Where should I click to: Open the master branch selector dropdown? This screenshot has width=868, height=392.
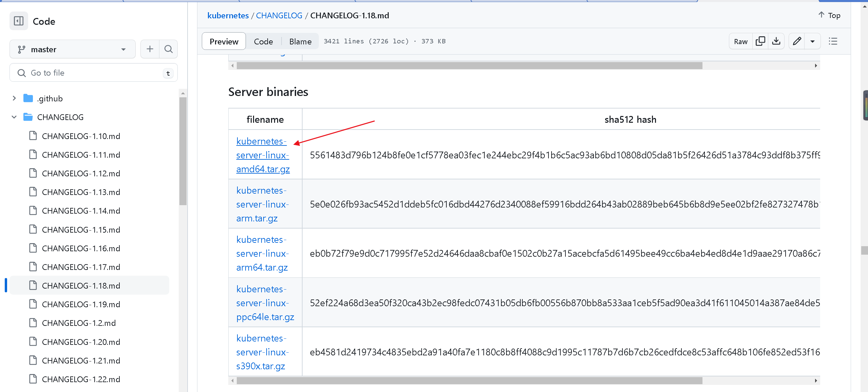[x=73, y=49]
